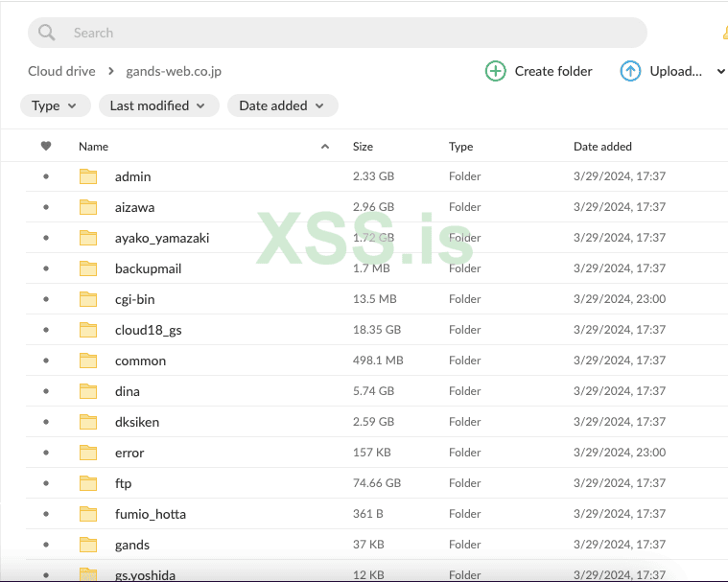
Task: Click the magnifier search icon
Action: click(x=46, y=33)
